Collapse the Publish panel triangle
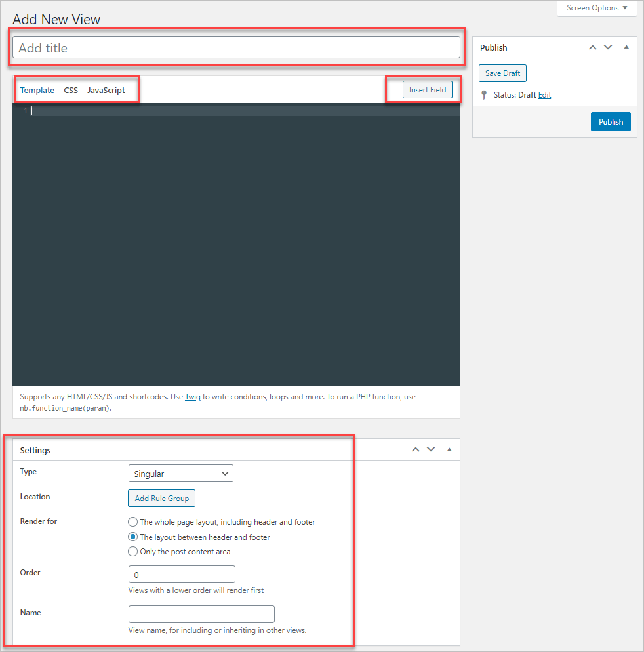 coord(626,47)
